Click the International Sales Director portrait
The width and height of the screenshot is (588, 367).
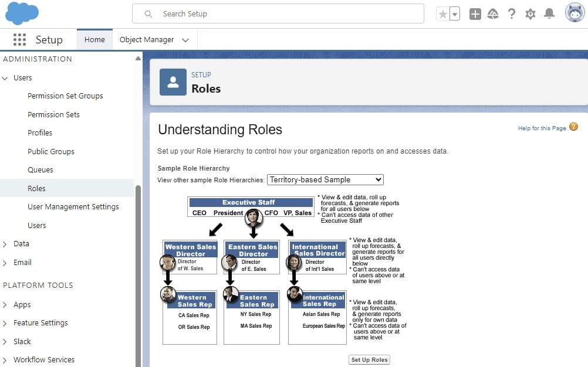294,263
